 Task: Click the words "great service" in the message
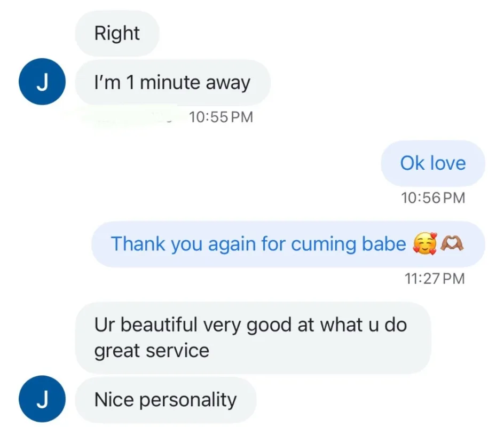[152, 351]
